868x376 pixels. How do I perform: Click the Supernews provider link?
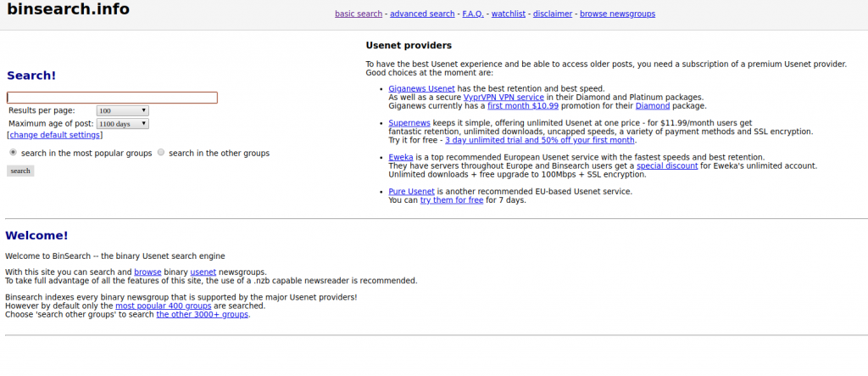pyautogui.click(x=411, y=122)
